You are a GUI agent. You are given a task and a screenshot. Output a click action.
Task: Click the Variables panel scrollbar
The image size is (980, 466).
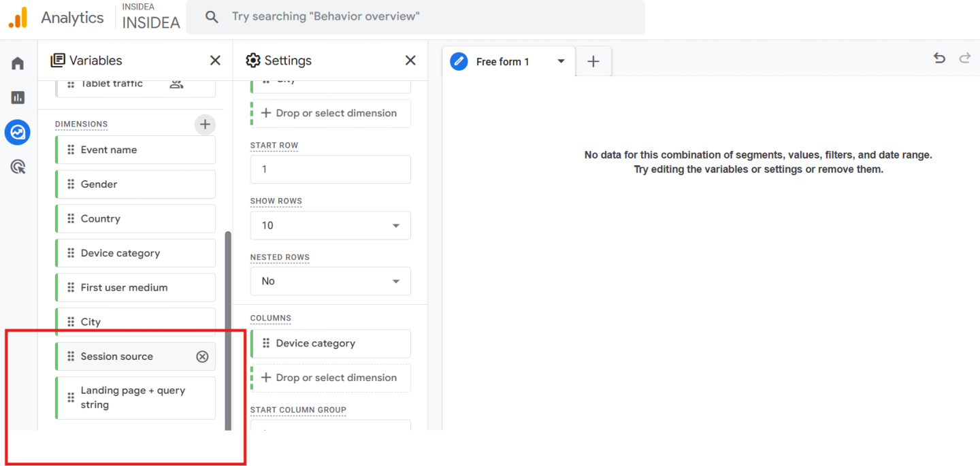point(228,331)
